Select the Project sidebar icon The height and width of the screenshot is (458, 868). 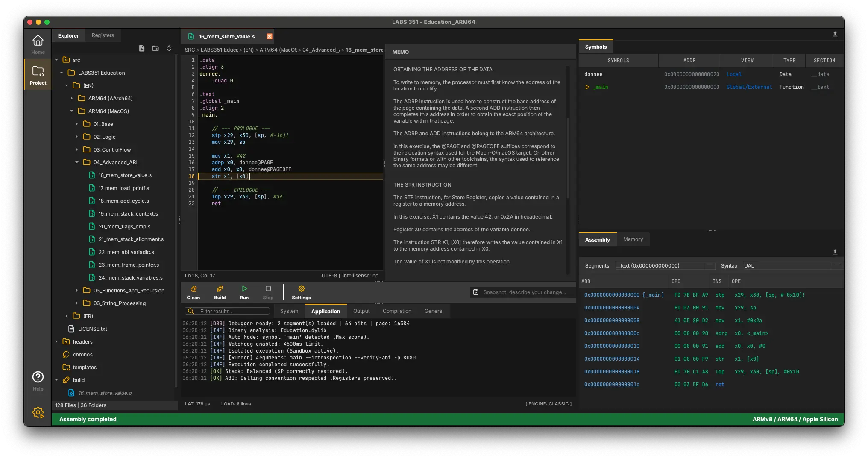pyautogui.click(x=38, y=75)
